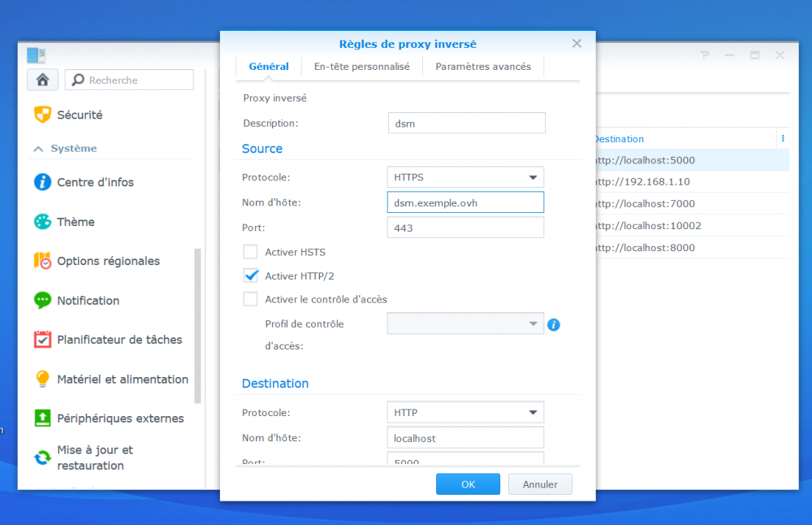Click the source Port field 443
Image resolution: width=812 pixels, height=525 pixels.
coord(465,228)
